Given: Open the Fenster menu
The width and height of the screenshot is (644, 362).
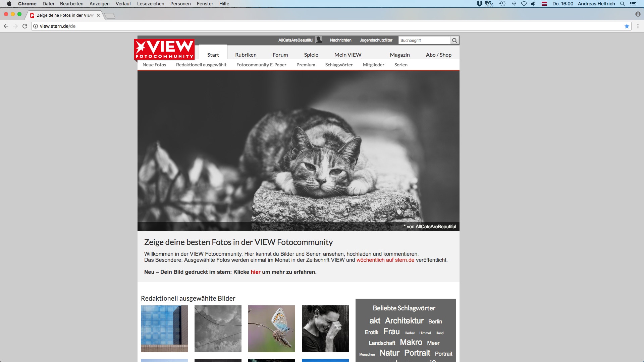Looking at the screenshot, I should (205, 4).
